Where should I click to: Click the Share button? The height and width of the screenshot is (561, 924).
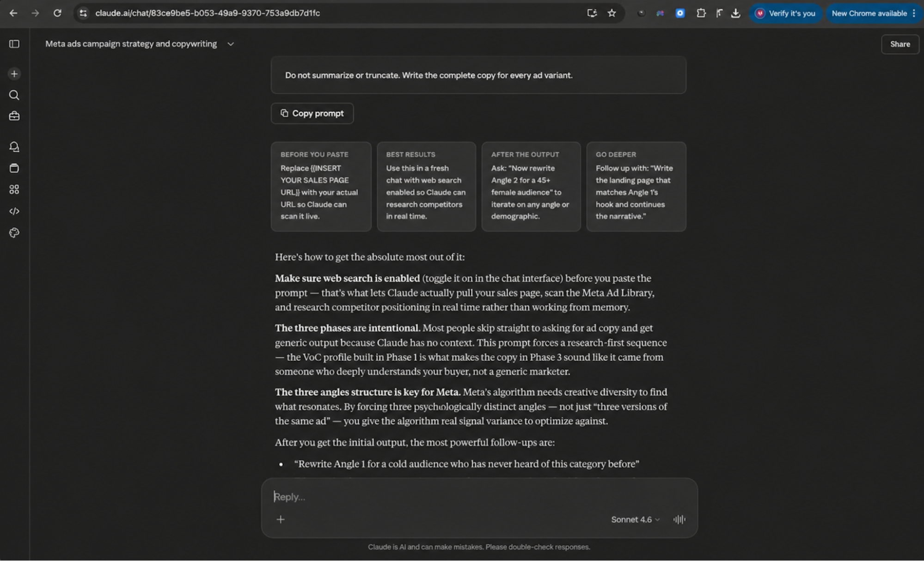900,44
